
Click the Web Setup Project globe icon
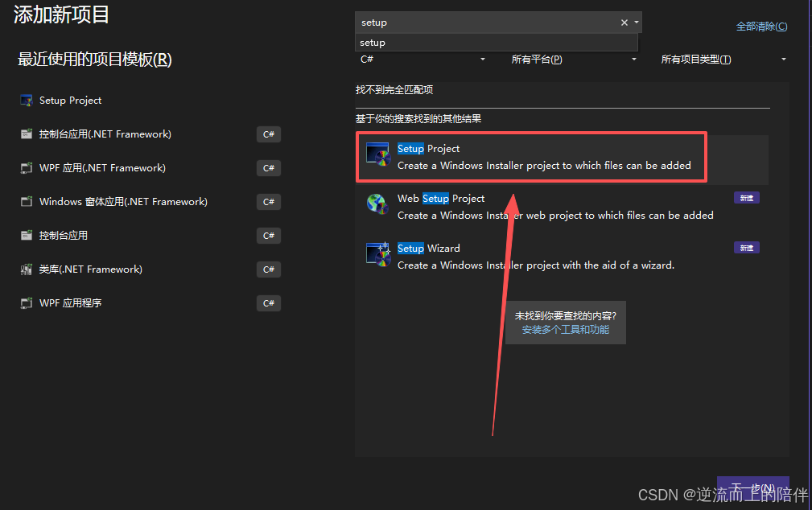click(378, 204)
